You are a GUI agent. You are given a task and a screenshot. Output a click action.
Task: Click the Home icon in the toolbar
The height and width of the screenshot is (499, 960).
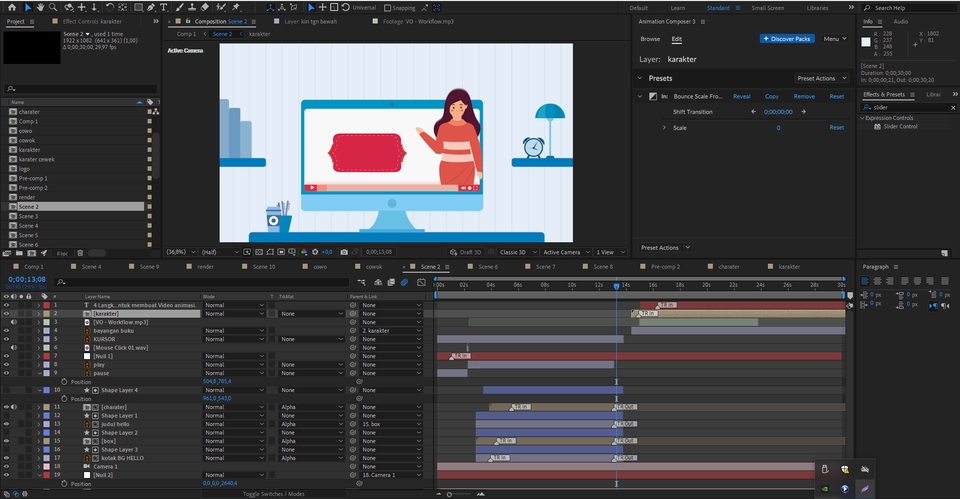point(11,7)
